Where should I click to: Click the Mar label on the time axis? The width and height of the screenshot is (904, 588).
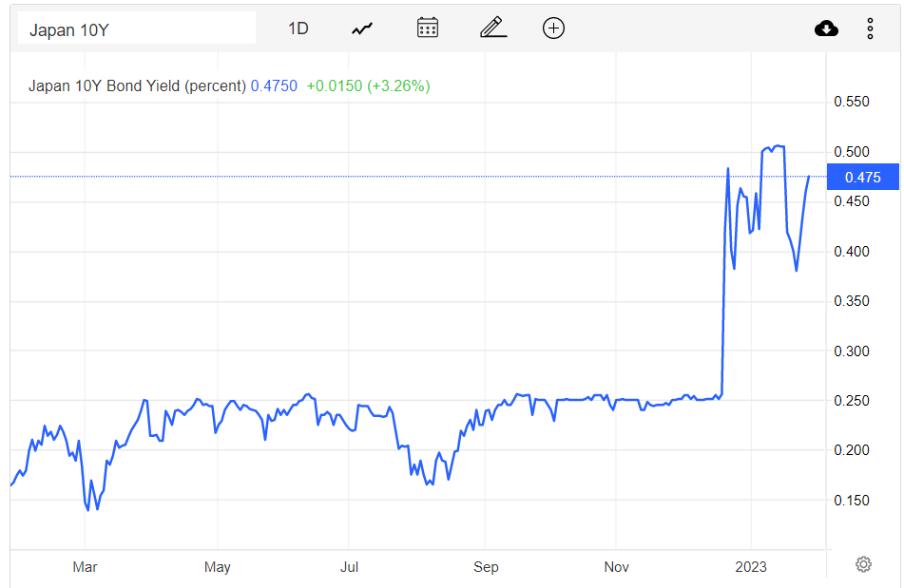[85, 567]
